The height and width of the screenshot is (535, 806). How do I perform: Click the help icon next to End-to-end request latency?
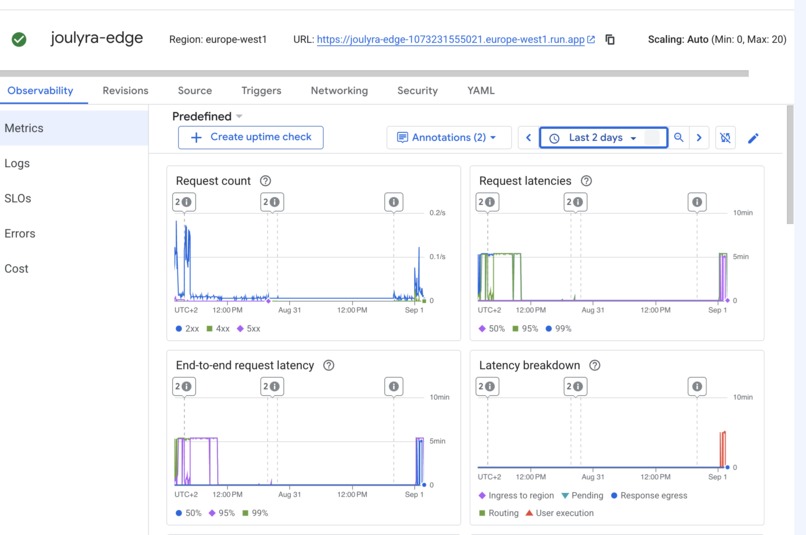pos(328,365)
